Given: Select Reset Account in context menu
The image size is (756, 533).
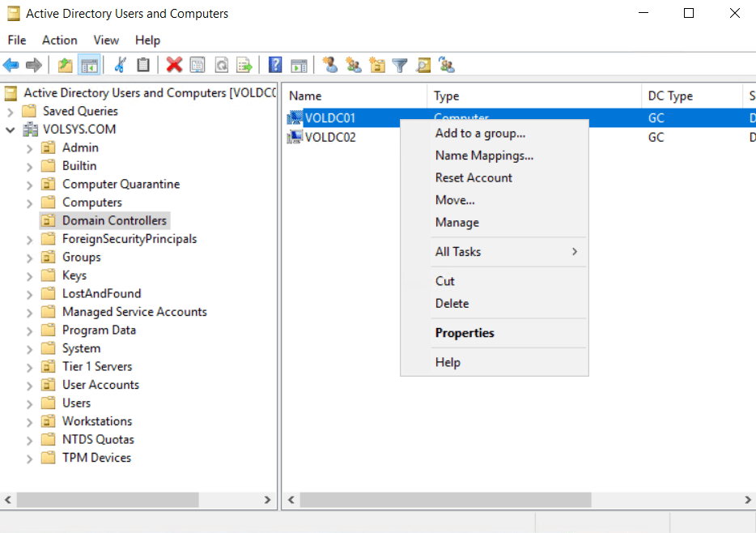Looking at the screenshot, I should click(474, 177).
